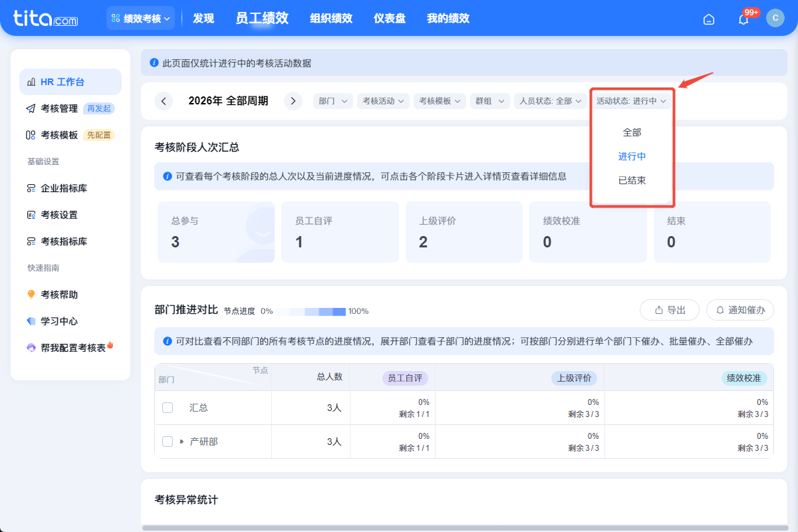Expand the 产研部 department row
Viewport: 798px width, 532px height.
(x=182, y=441)
